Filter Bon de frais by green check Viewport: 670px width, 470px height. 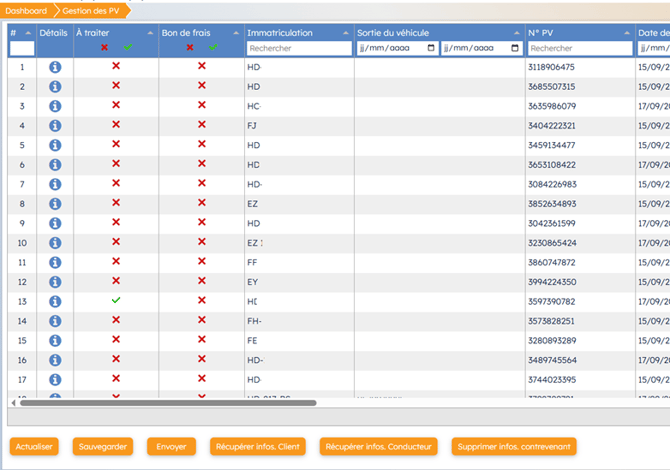[x=212, y=47]
